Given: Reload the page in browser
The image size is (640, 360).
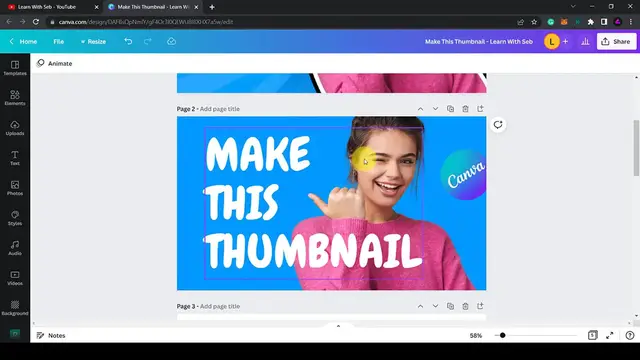Looking at the screenshot, I should tap(36, 22).
